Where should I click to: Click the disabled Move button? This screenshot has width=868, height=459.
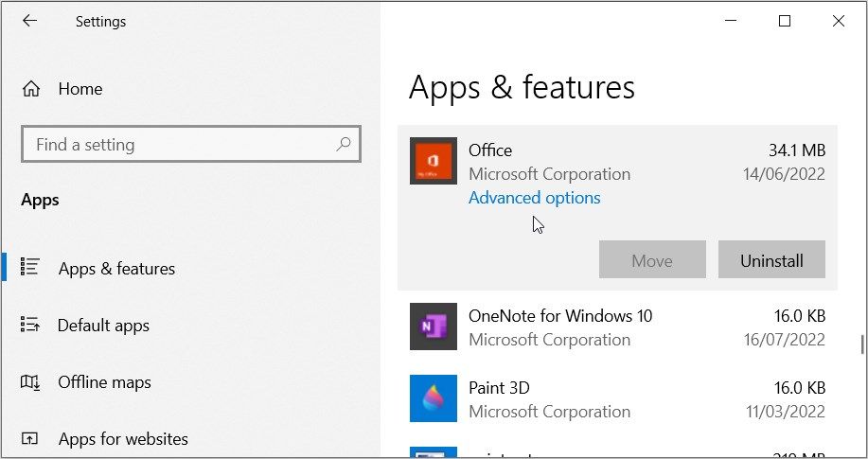[x=652, y=259]
